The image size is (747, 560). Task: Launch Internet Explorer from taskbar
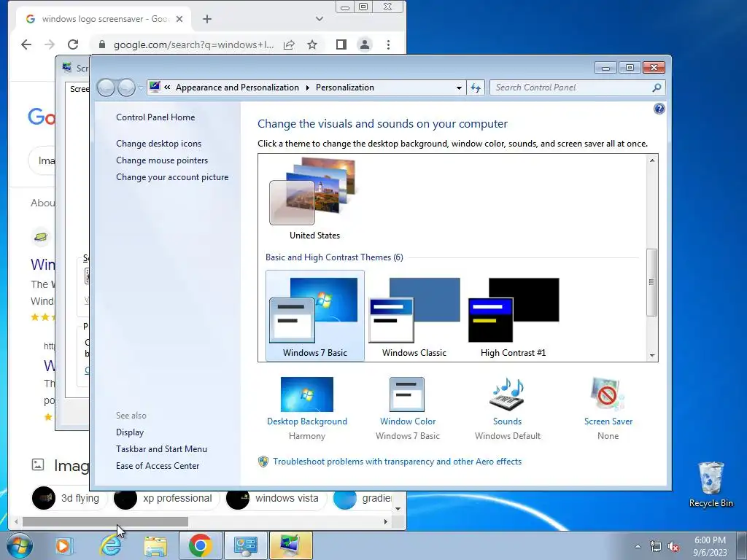pos(110,545)
